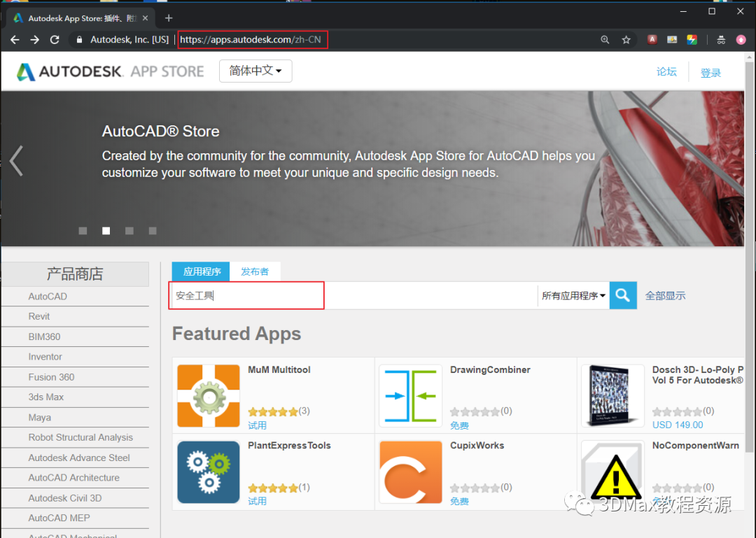Open AutoCAD Architecture store
Screen dimensions: 756x538
73,478
